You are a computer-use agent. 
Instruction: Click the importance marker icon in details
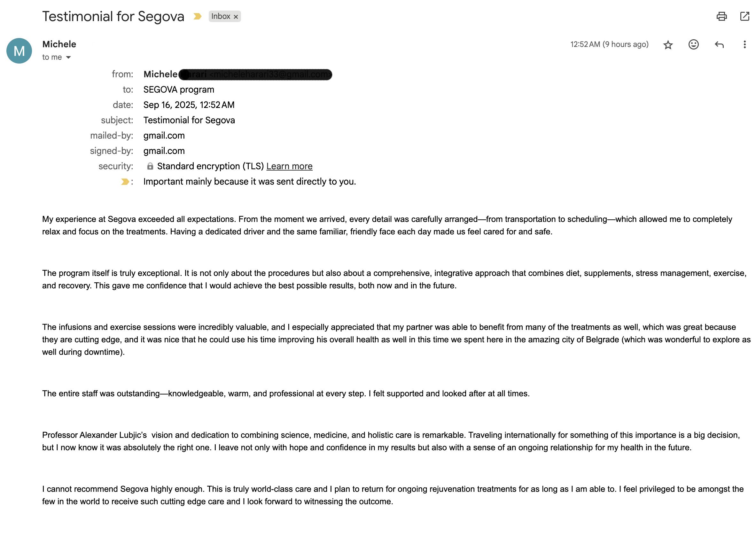click(x=125, y=182)
